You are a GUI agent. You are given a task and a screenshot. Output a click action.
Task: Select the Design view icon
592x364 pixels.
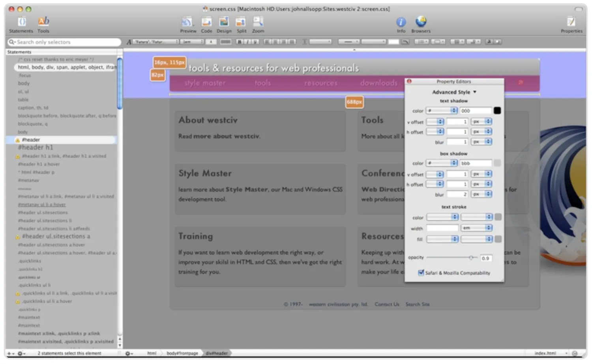pos(224,22)
